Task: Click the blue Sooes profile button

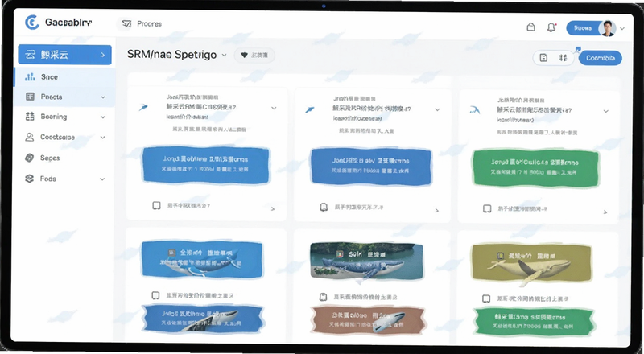Action: point(582,28)
